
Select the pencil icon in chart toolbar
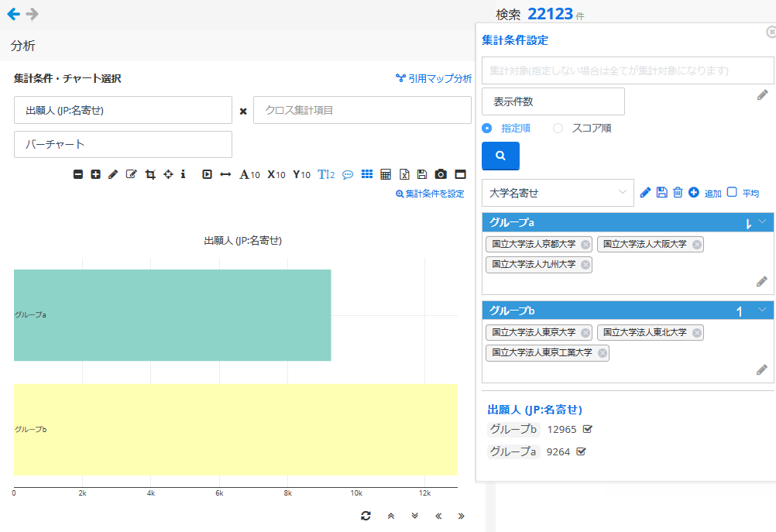tap(113, 174)
